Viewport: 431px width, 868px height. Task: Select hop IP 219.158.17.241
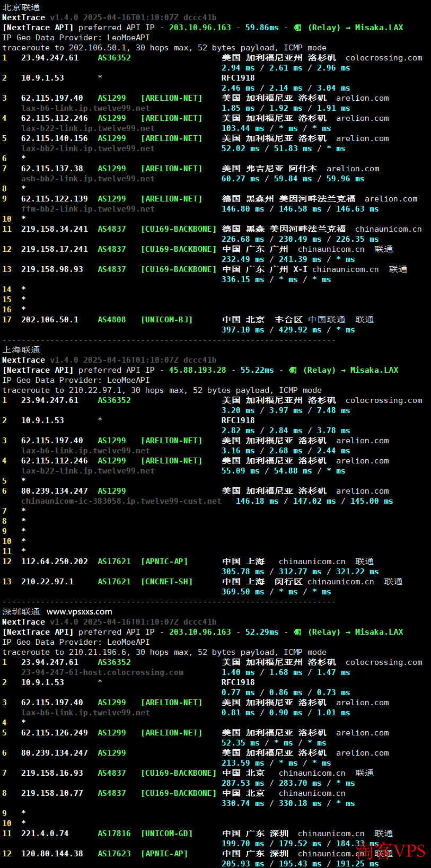(x=55, y=249)
